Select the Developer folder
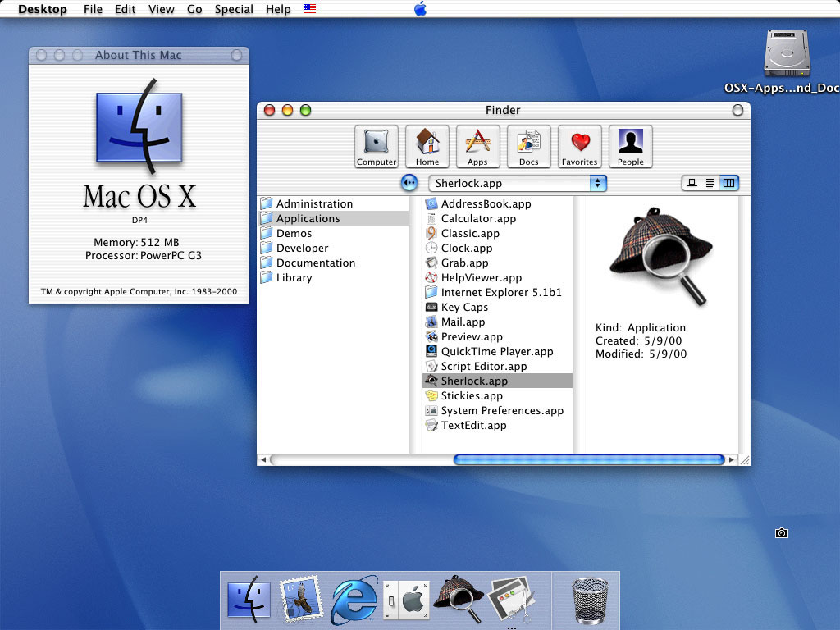 click(x=333, y=248)
